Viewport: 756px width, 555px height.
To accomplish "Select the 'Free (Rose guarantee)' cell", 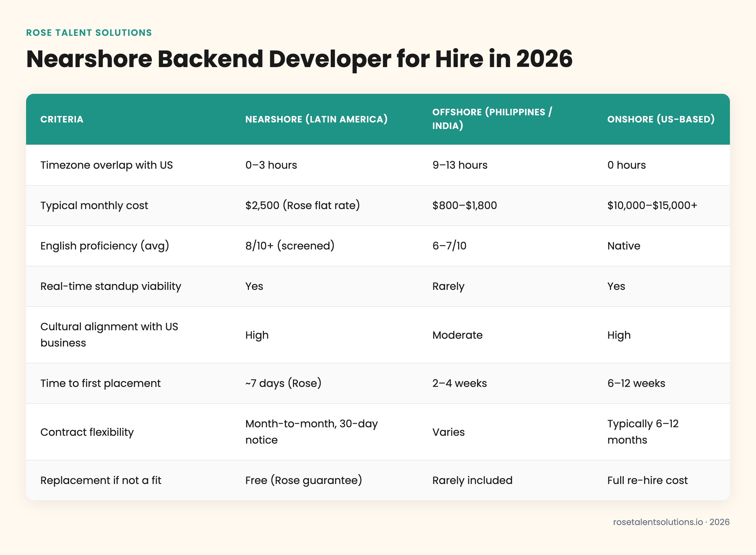I will (304, 480).
